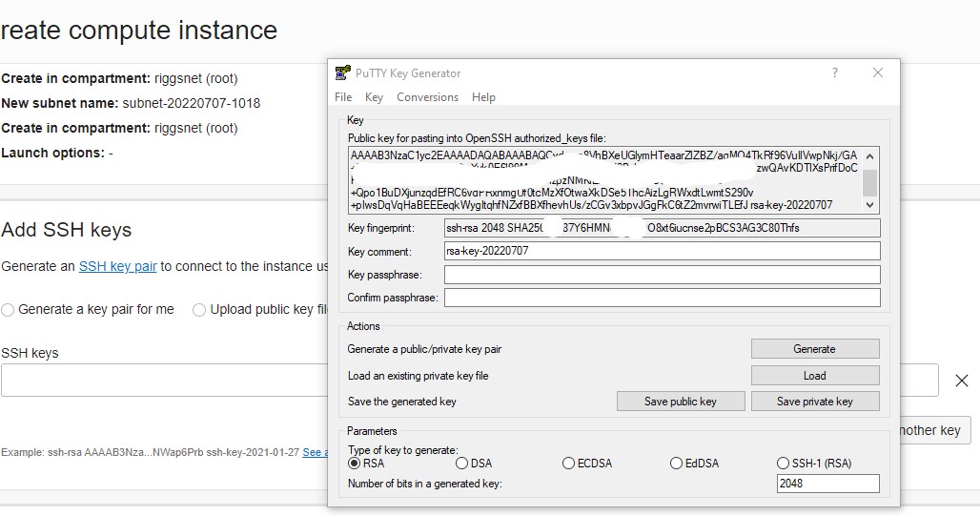Select Upload public key file option
The width and height of the screenshot is (980, 516).
260,310
